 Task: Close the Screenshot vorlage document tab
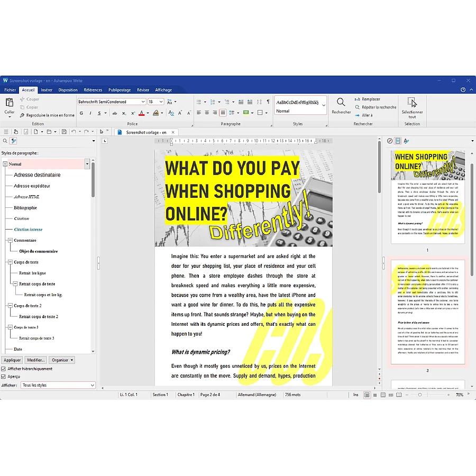pos(173,132)
